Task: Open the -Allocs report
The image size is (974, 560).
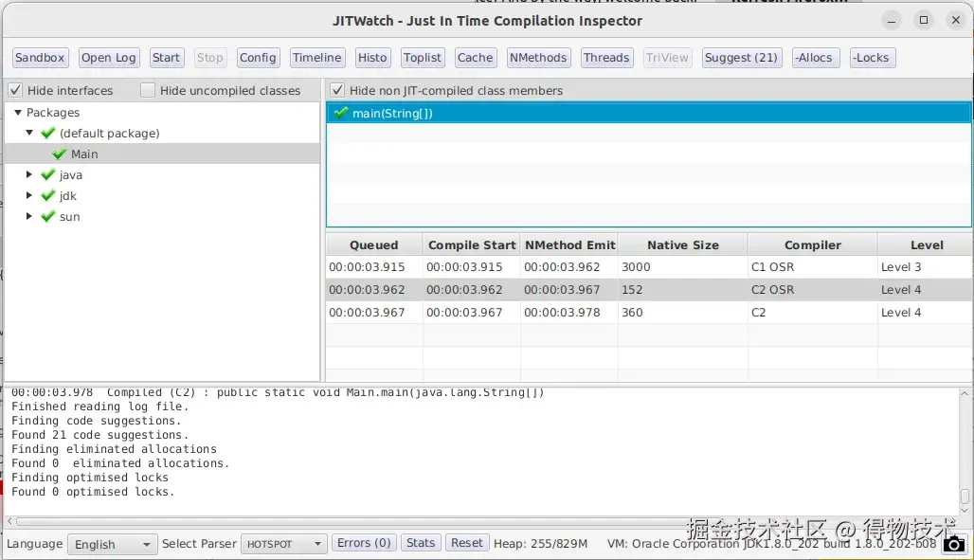Action: click(814, 58)
